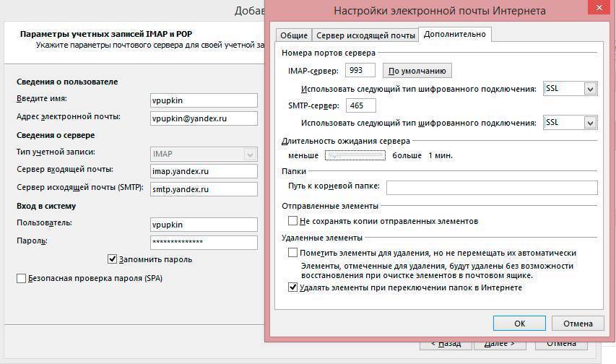Open the Сервер исходящей почты tab
The width and height of the screenshot is (616, 364).
(365, 35)
